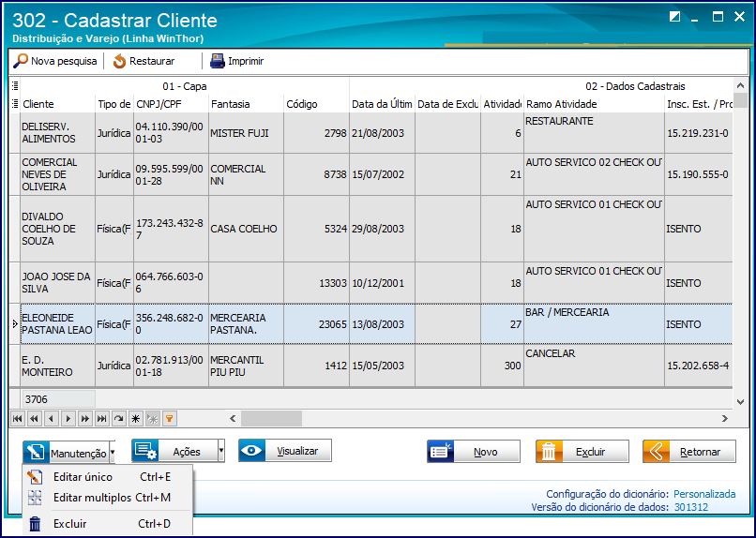This screenshot has width=756, height=538.
Task: Go to previous record arrow
Action: (x=51, y=419)
